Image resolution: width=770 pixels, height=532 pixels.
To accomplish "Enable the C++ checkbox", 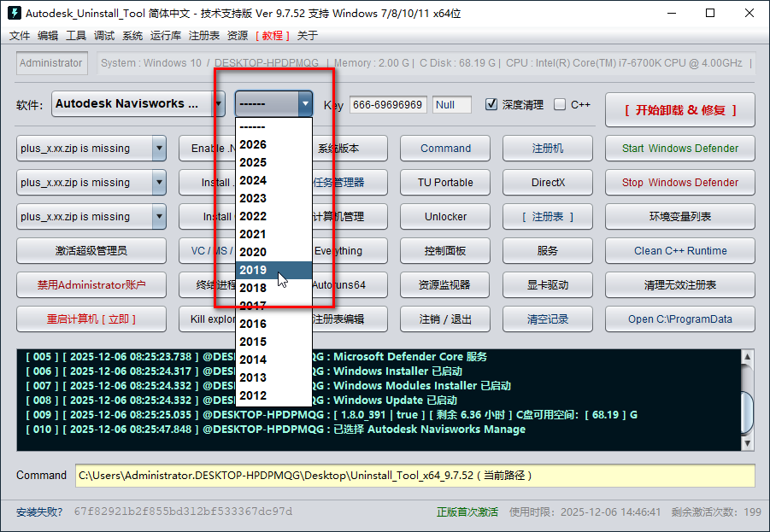I will (559, 104).
